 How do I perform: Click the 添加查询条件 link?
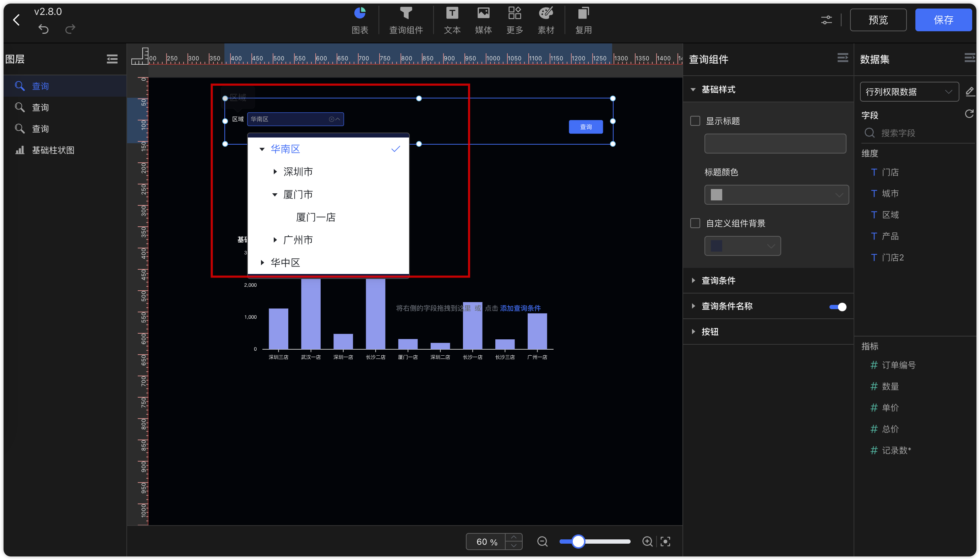pos(520,308)
